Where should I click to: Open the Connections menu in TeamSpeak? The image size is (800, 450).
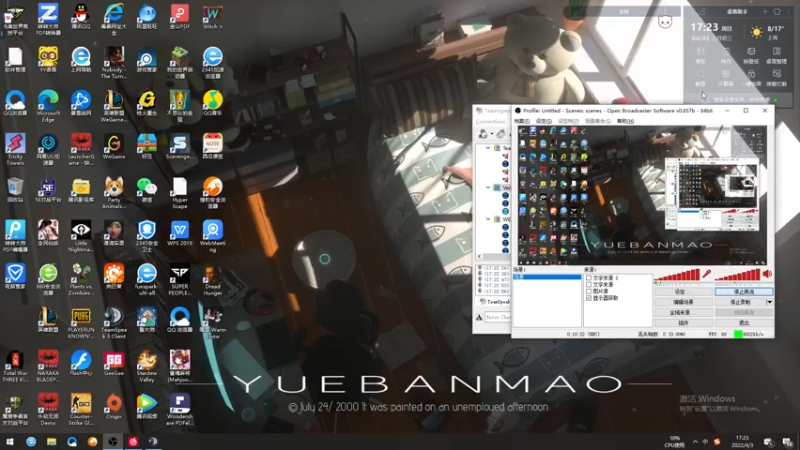(x=490, y=122)
